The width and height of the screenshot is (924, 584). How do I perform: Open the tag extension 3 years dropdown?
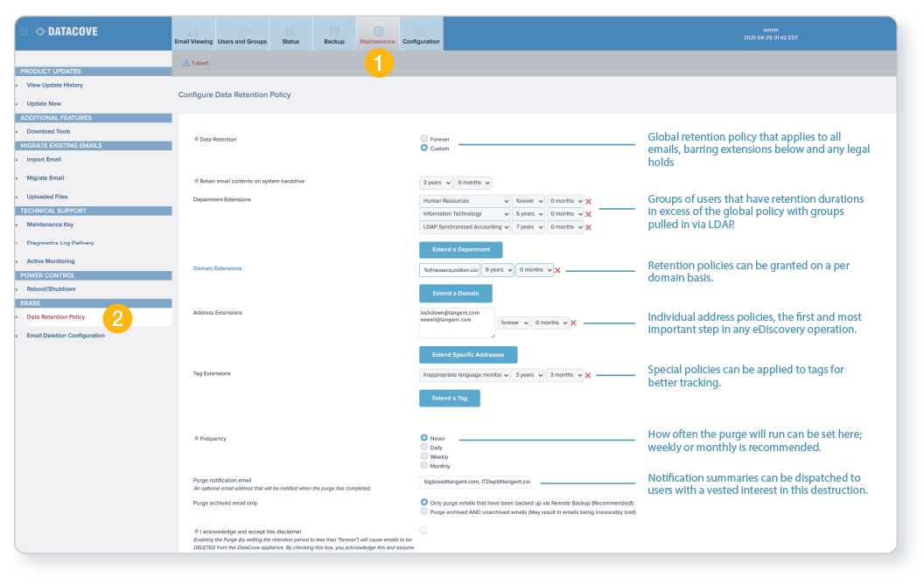click(528, 374)
